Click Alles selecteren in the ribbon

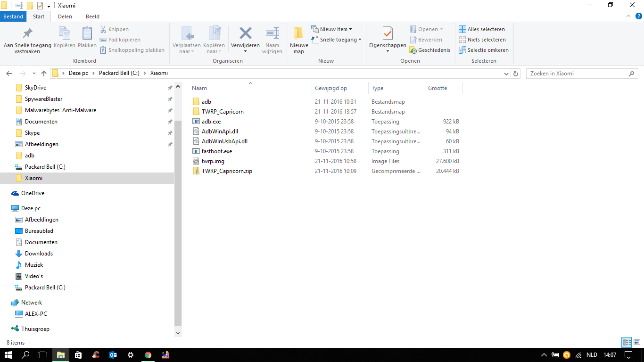pyautogui.click(x=482, y=29)
